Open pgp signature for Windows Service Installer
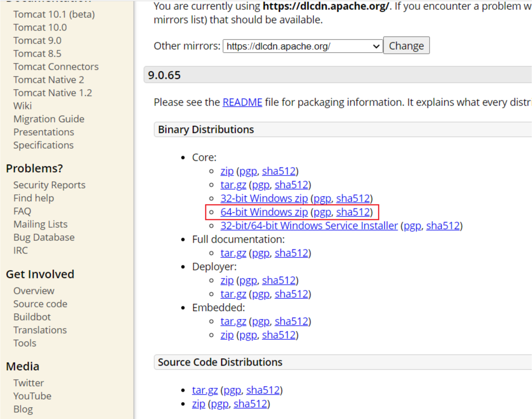The image size is (532, 419). coord(412,226)
